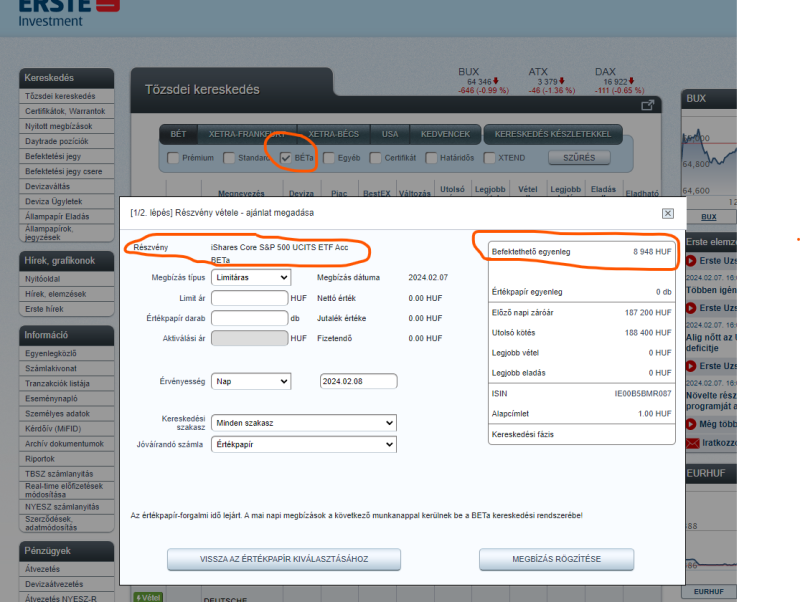The width and height of the screenshot is (800, 602).
Task: Toggle the Standard checkbox
Action: 229,158
